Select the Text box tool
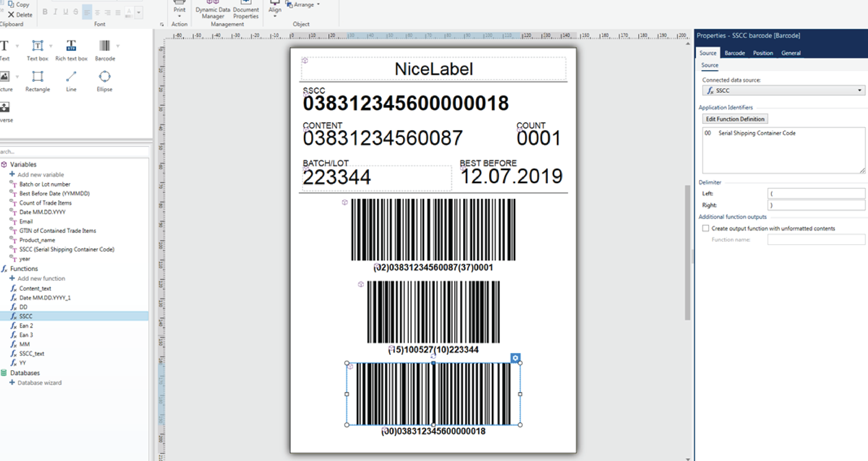Image resolution: width=868 pixels, height=461 pixels. tap(37, 50)
